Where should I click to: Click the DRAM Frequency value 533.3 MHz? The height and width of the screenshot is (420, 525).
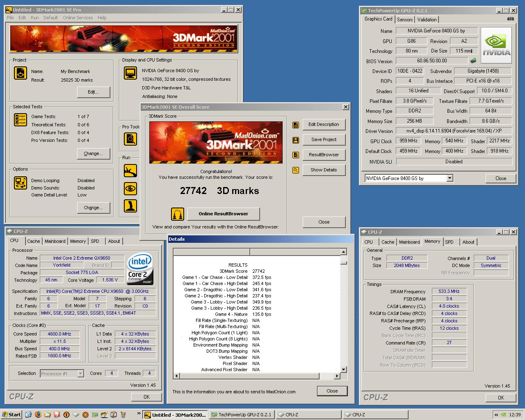(449, 291)
